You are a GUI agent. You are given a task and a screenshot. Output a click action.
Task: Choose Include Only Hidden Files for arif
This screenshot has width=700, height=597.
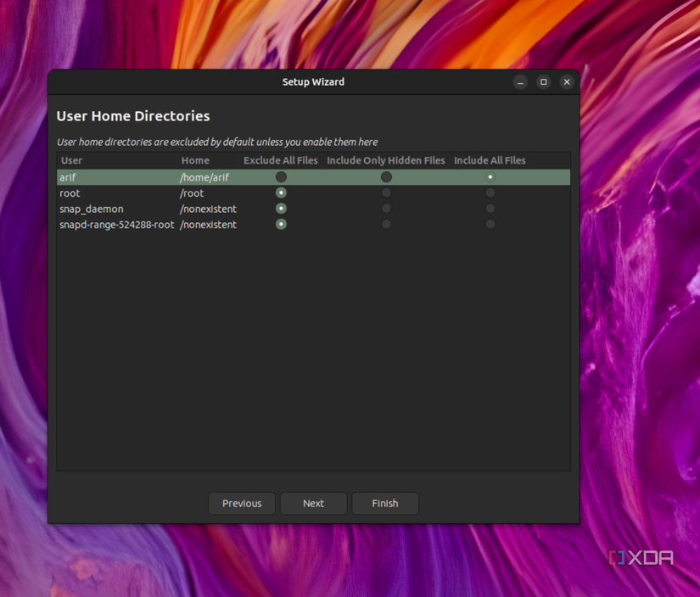click(386, 176)
